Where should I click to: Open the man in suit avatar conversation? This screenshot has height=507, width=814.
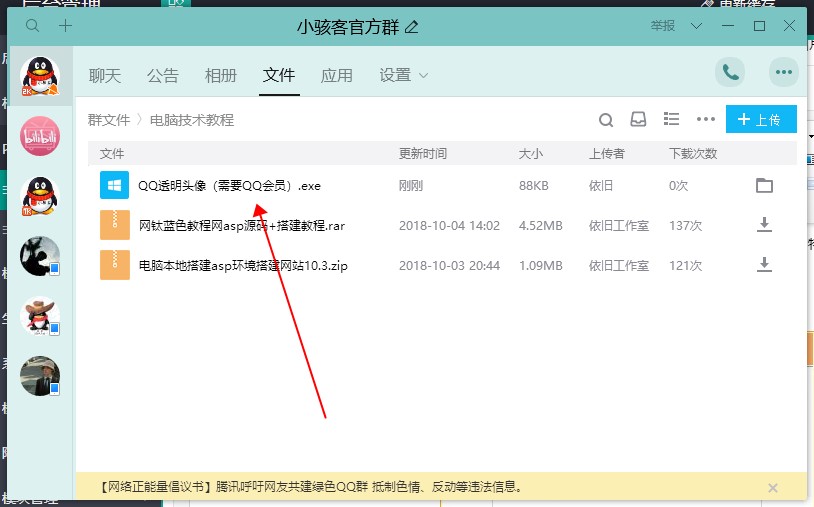[x=39, y=376]
